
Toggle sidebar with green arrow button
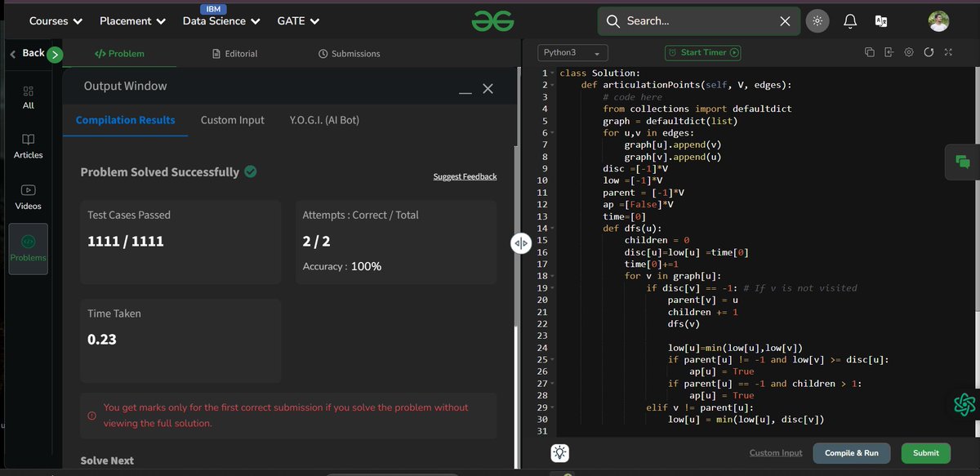coord(55,55)
